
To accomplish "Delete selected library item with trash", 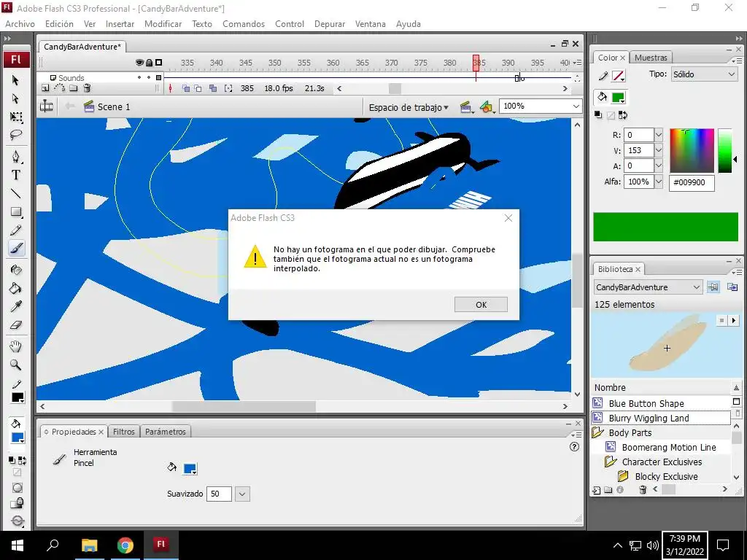I will pos(643,489).
